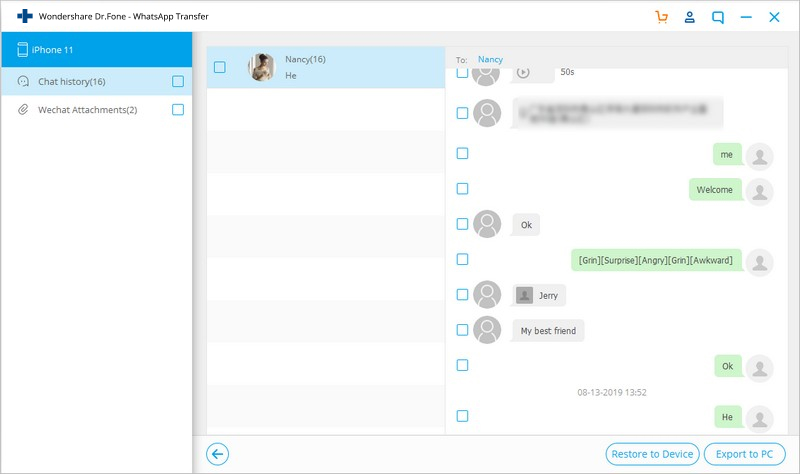Click the Export to PC button

744,454
